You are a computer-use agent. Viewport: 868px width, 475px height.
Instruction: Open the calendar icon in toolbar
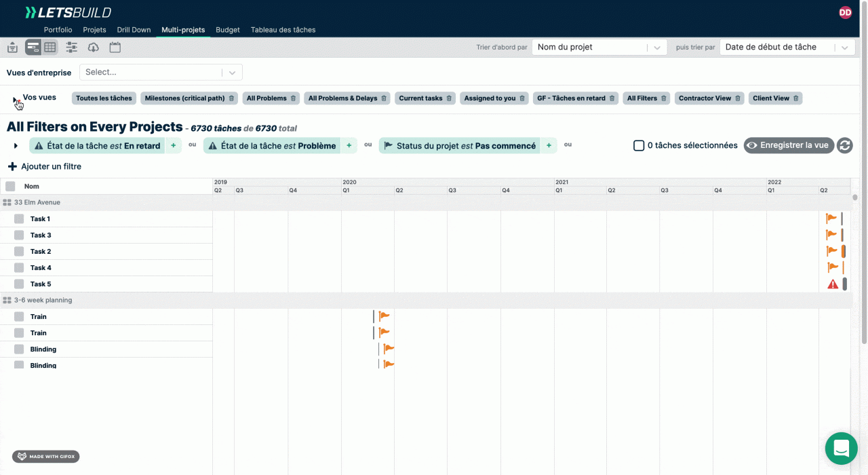(x=115, y=47)
